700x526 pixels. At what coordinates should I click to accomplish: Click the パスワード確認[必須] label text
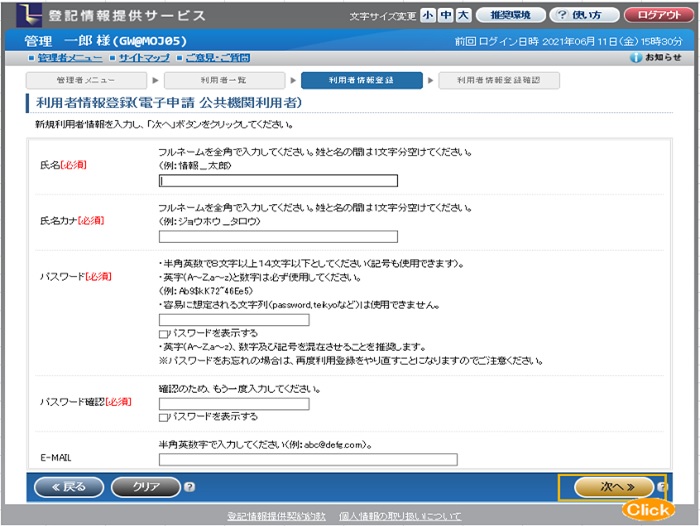click(86, 402)
